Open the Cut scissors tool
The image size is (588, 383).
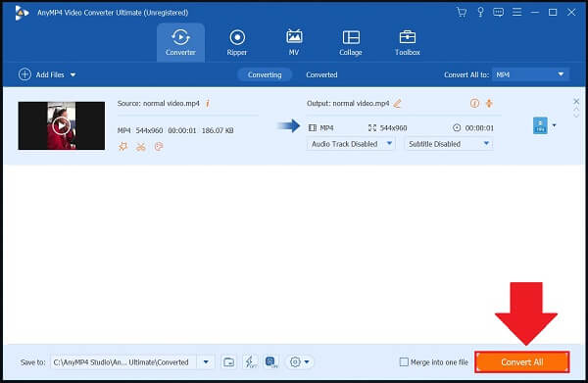click(x=141, y=147)
